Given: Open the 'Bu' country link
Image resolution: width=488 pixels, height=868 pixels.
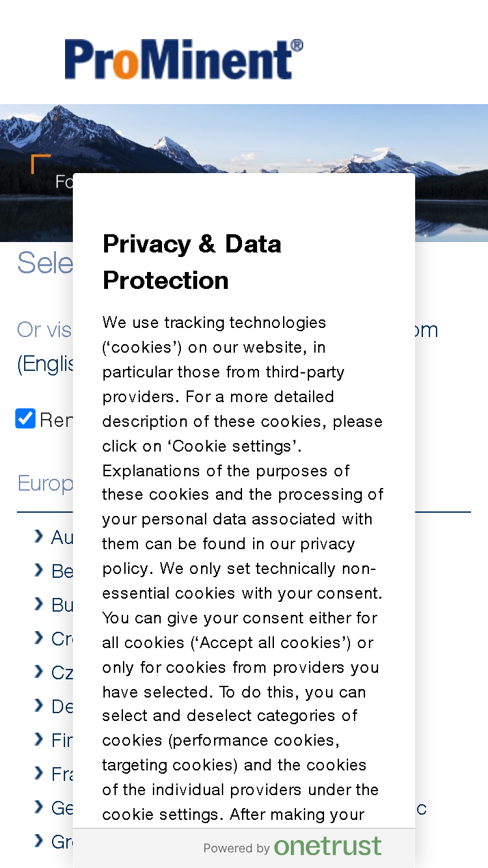Looking at the screenshot, I should [62, 604].
